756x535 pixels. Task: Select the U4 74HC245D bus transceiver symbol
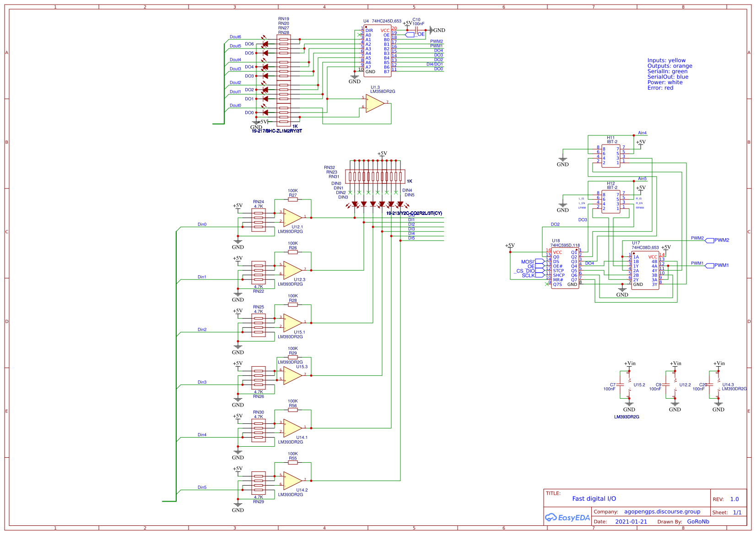(378, 50)
